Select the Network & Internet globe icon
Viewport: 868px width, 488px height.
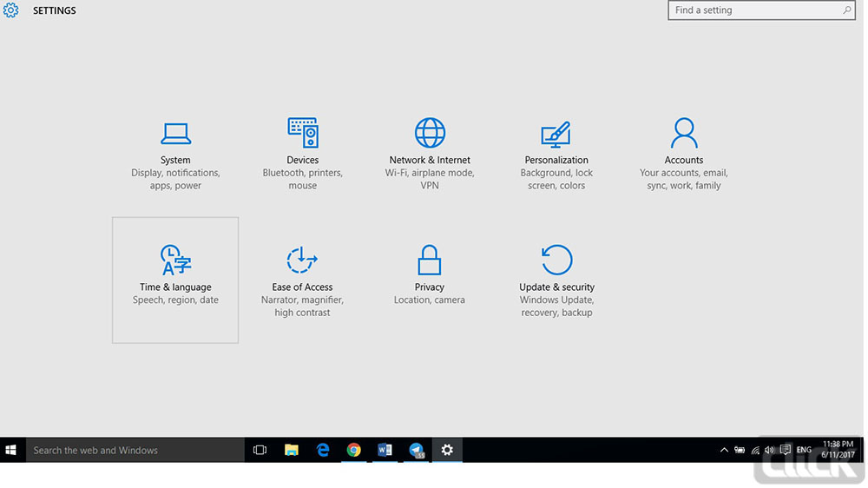(430, 134)
